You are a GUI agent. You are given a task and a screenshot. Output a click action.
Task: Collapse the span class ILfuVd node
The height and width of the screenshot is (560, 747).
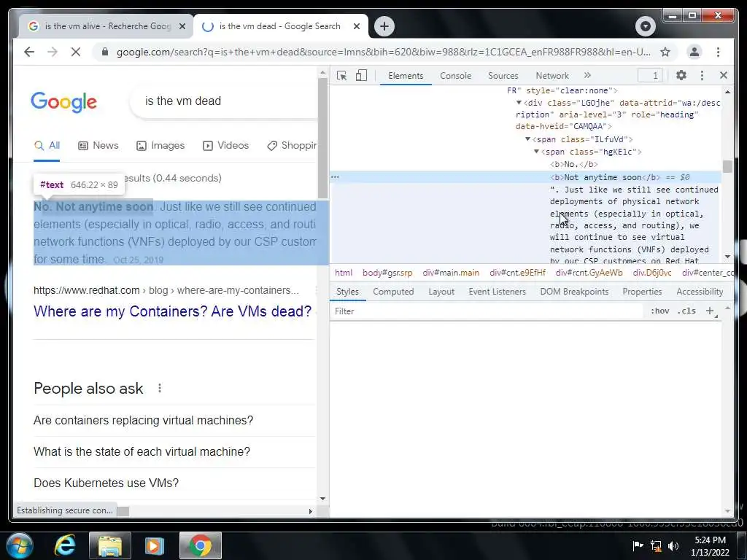tap(527, 139)
